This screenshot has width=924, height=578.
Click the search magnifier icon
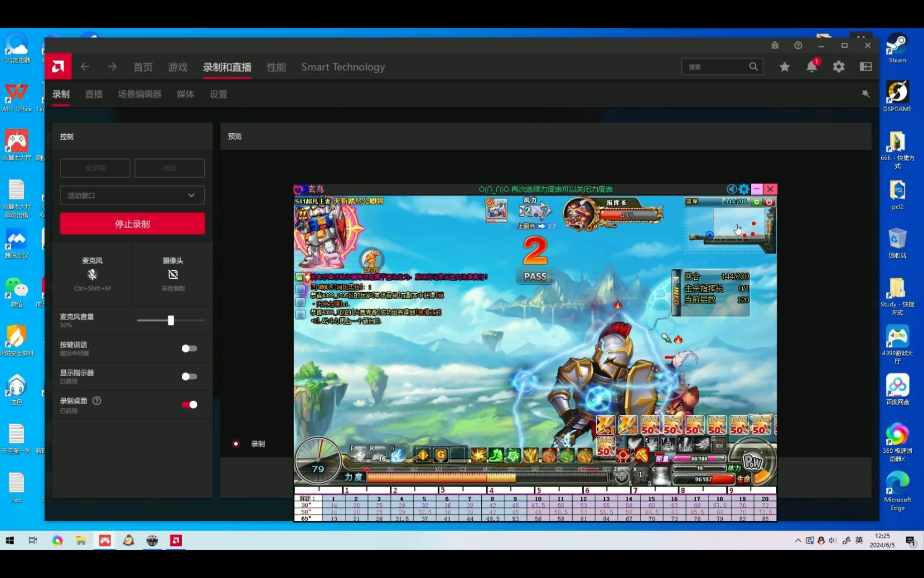(x=753, y=67)
